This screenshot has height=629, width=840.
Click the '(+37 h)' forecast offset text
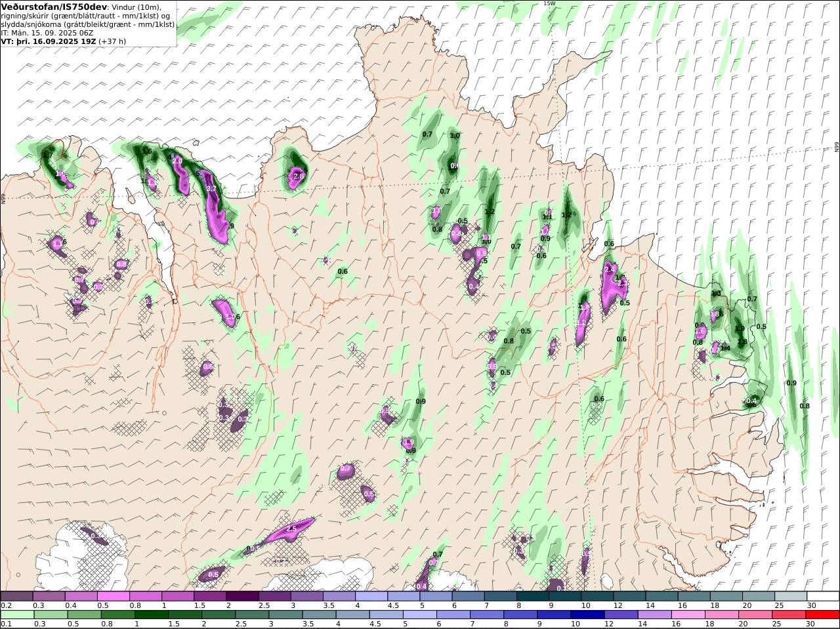pos(113,41)
